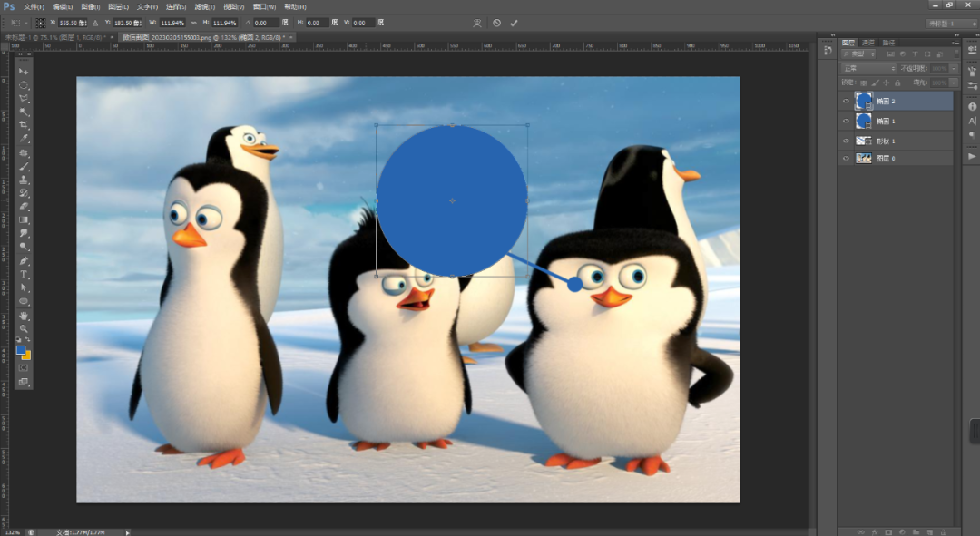Screen dimensions: 980x536
Task: Open the 编辑 menu
Action: coord(62,7)
